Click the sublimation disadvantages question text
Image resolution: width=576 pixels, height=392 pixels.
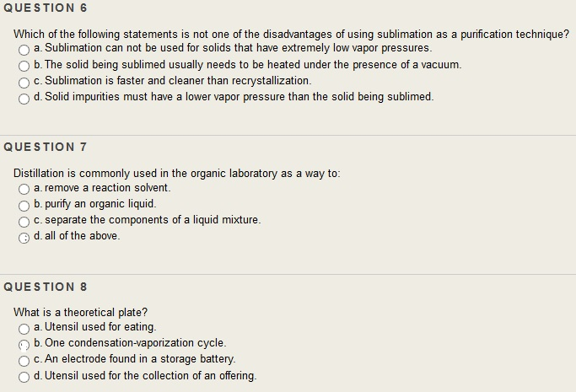point(291,35)
